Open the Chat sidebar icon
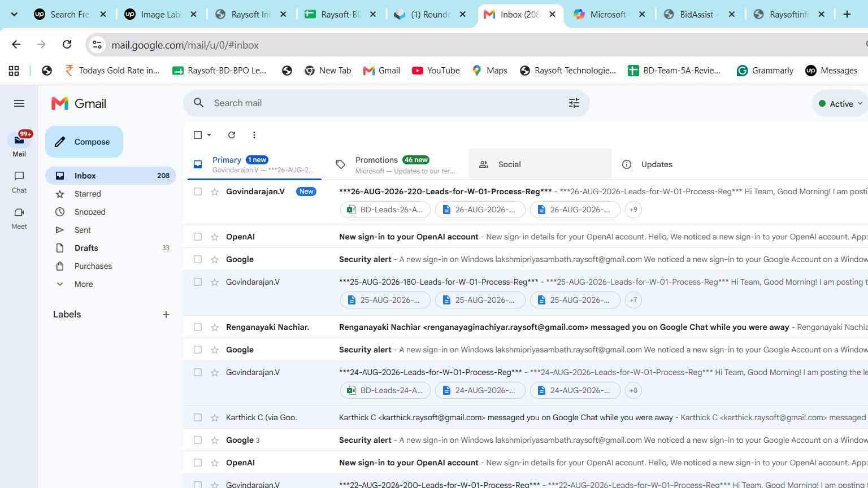The height and width of the screenshot is (488, 868). pos(19,182)
